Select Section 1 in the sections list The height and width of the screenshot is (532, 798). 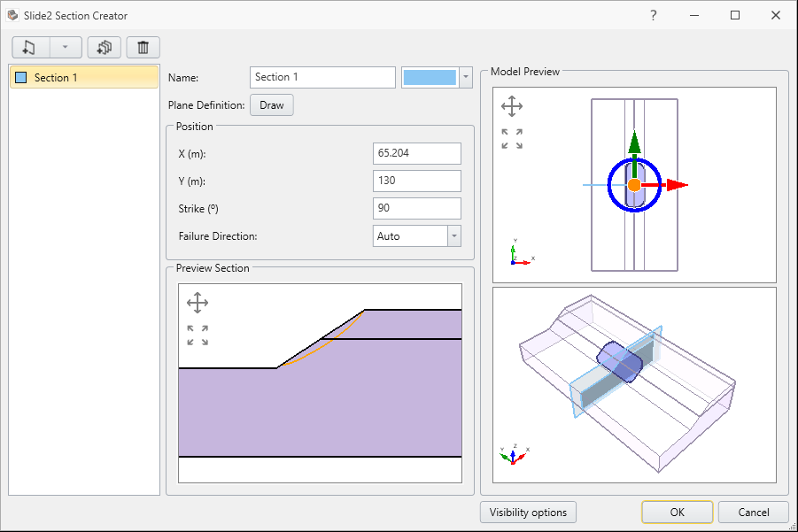click(83, 77)
